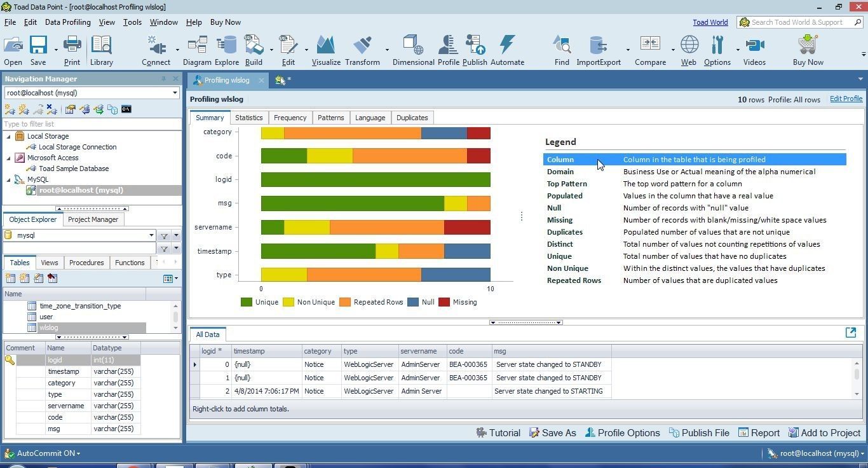Collapse the Microsoft Access tree node
The height and width of the screenshot is (468, 868).
[9, 158]
